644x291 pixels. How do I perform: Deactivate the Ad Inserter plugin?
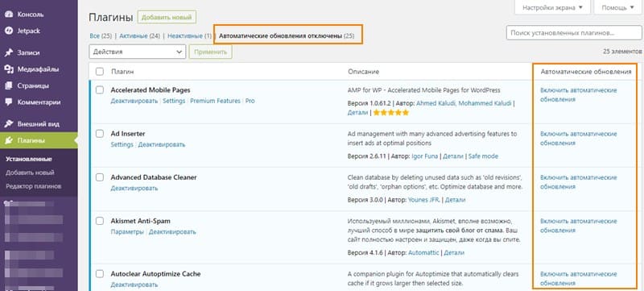click(162, 144)
